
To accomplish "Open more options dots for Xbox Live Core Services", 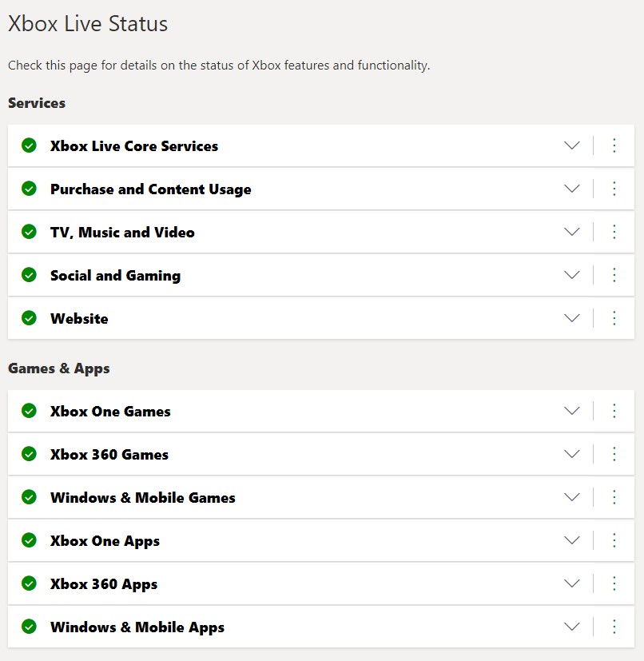I will point(614,145).
